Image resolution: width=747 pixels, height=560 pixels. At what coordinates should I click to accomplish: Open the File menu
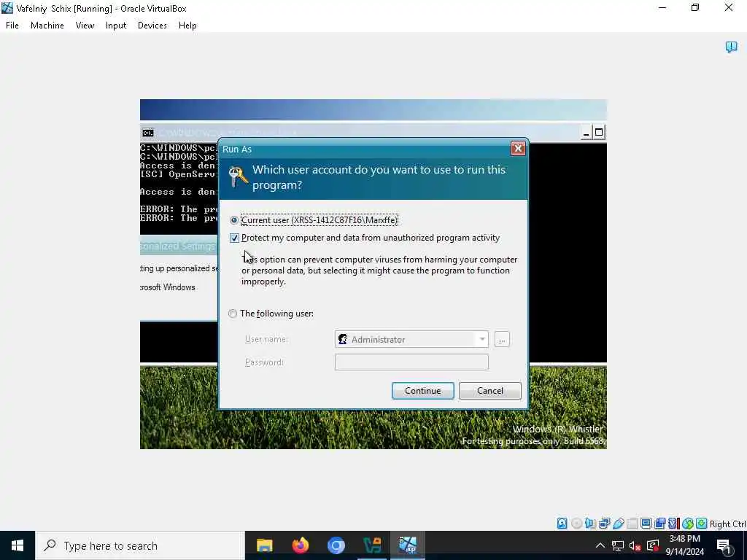[12, 26]
